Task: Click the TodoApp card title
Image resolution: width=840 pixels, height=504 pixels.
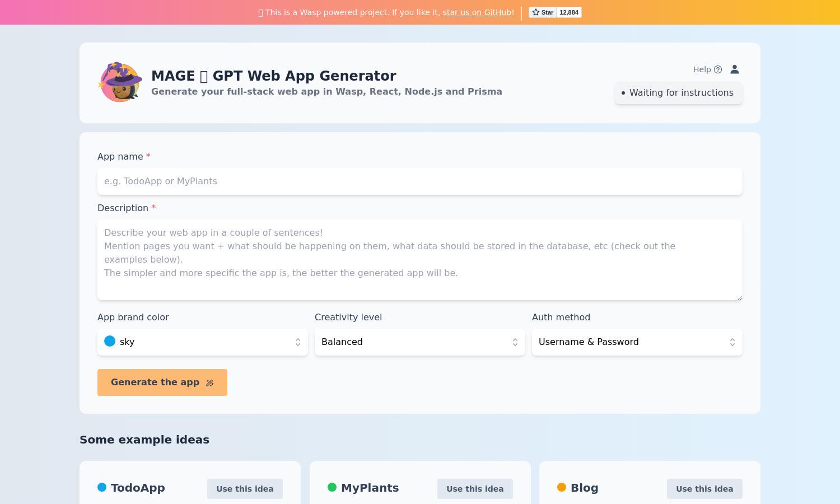Action: tap(138, 488)
